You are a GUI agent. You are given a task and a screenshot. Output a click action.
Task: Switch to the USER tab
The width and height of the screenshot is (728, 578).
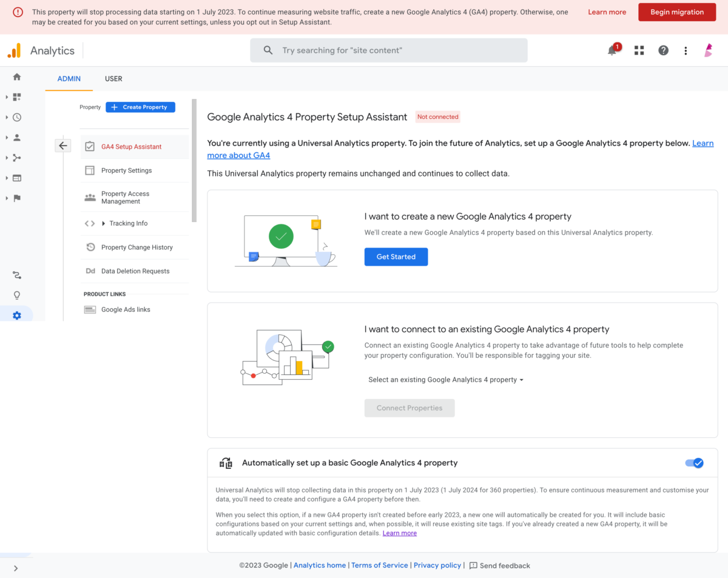coord(113,79)
